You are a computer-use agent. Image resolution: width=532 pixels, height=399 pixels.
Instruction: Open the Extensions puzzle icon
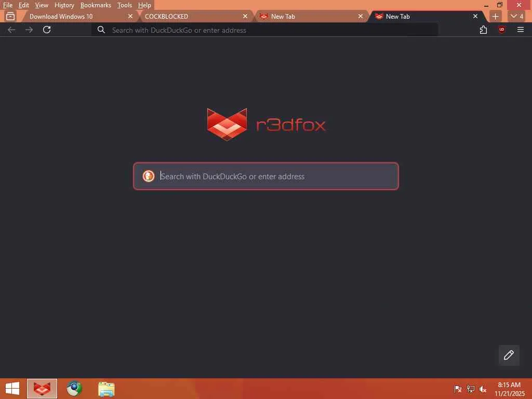coord(484,30)
